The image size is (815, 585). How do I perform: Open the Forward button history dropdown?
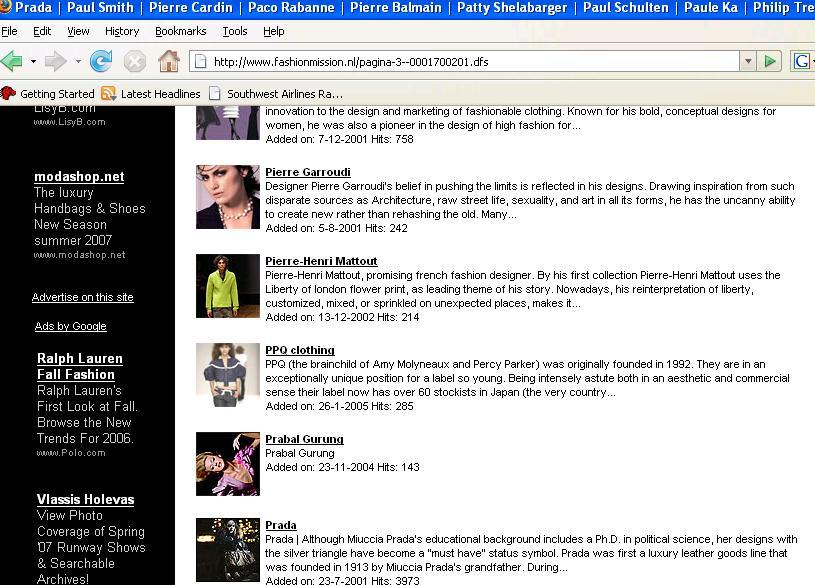pyautogui.click(x=77, y=62)
